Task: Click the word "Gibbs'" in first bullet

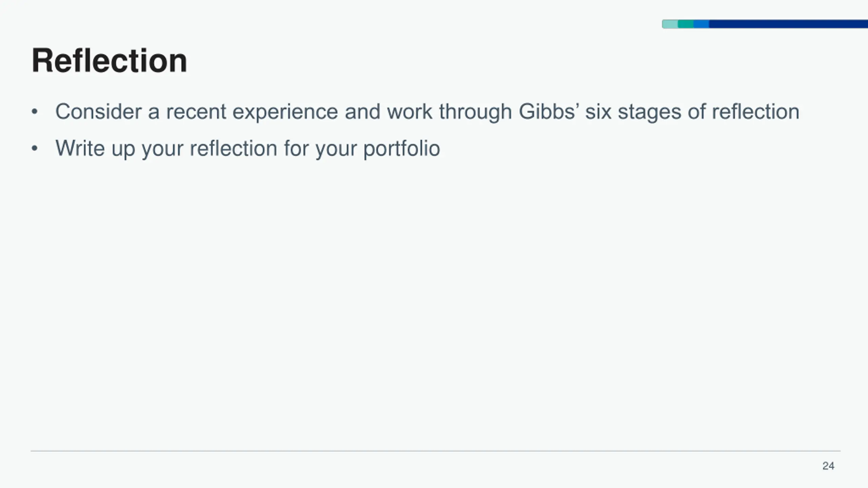Action: (549, 111)
